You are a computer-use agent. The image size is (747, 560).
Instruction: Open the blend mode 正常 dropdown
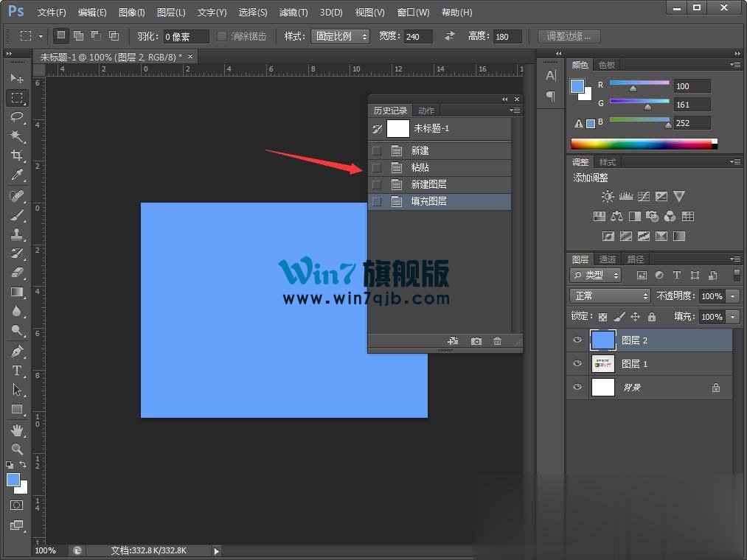coord(610,296)
